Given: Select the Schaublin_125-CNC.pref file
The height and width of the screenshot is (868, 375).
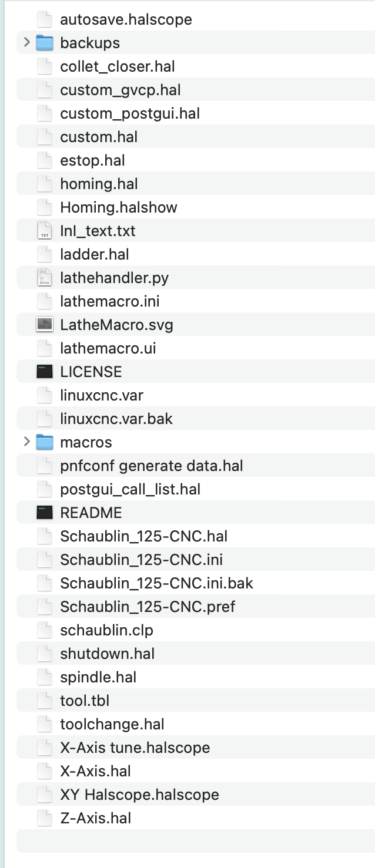Looking at the screenshot, I should [196, 606].
